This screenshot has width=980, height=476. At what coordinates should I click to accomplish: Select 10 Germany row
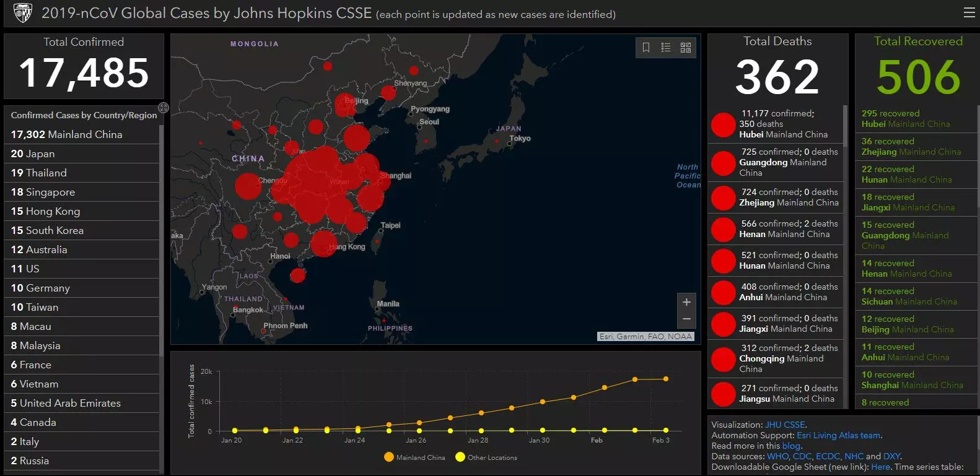[x=82, y=288]
